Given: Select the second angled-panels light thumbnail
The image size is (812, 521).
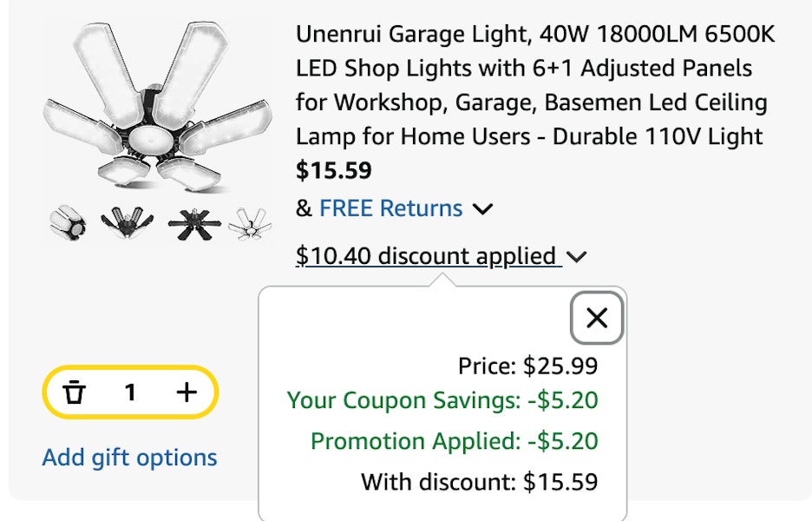Looking at the screenshot, I should coord(127,222).
